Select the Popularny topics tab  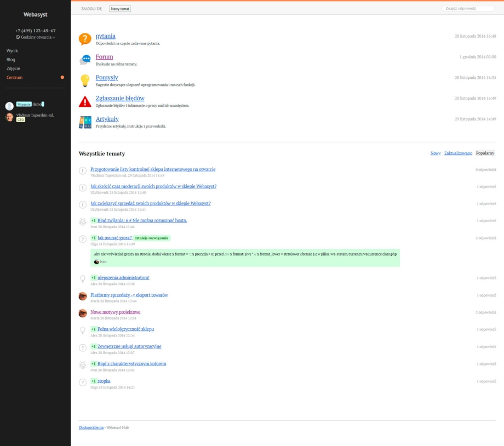485,153
